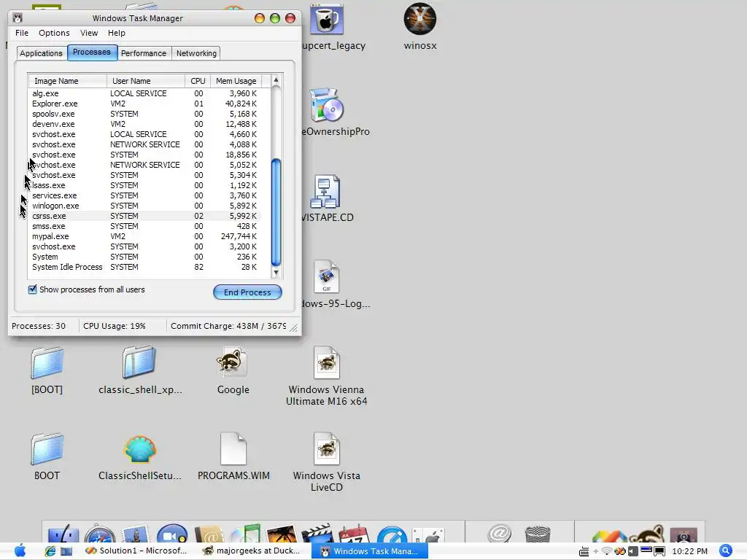747x560 pixels.
Task: Open the Options menu in Task Manager
Action: point(54,33)
